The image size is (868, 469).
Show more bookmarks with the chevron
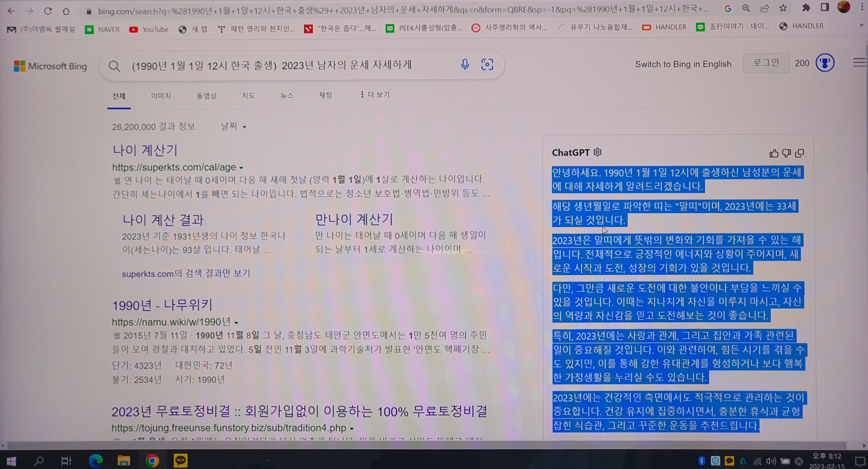point(861,25)
